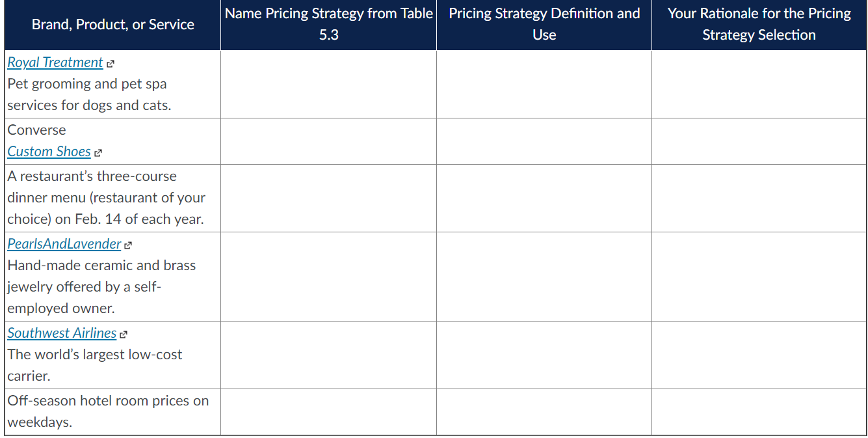The image size is (868, 438).
Task: Click external-link icon beside Southwest Airlines
Action: click(x=124, y=335)
